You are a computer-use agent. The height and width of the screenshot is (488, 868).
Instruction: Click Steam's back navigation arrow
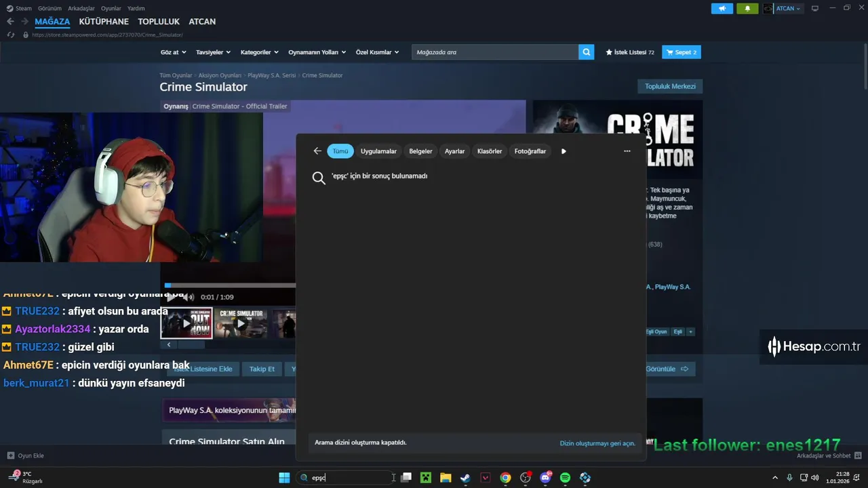click(10, 22)
